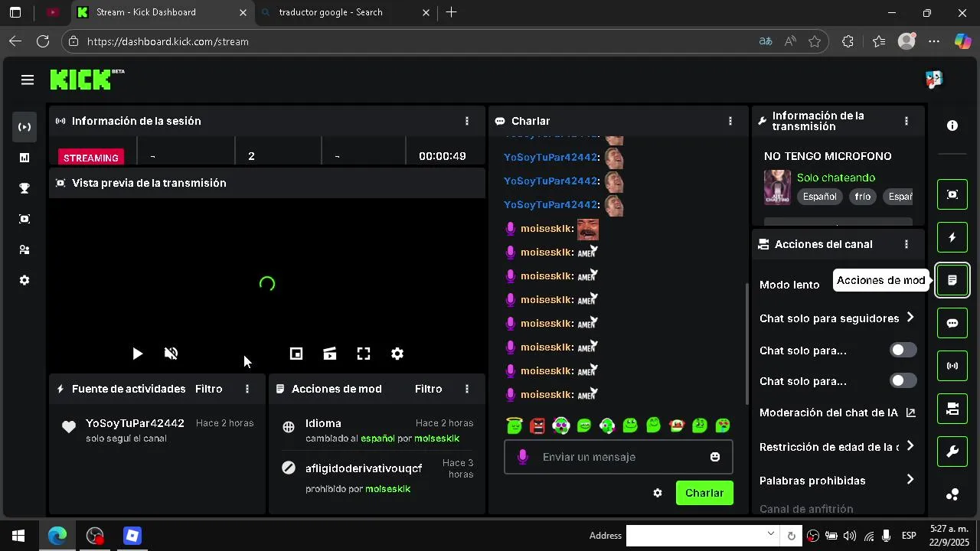Switch to Stream - Kick Dashboard tab
This screenshot has height=551, width=980.
tap(162, 12)
